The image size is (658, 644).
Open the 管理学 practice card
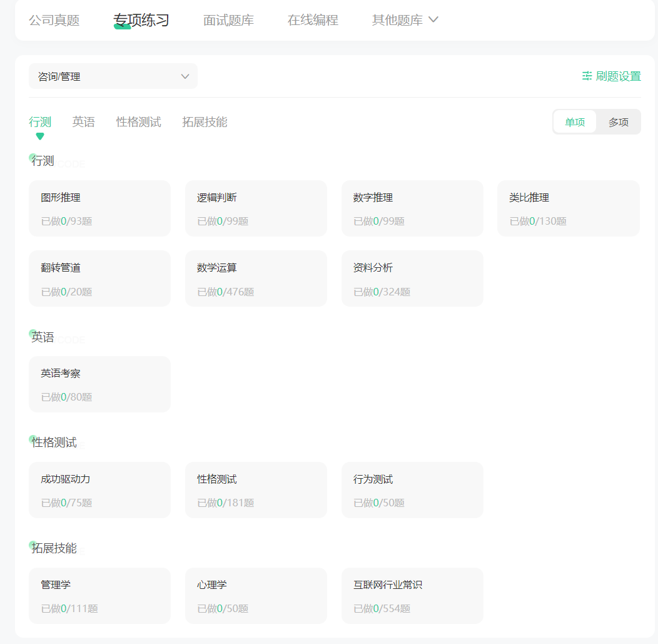point(99,596)
